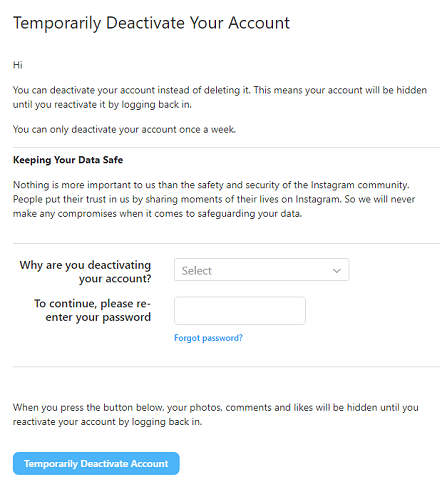Click the Hi greeting text
442x482 pixels.
[x=18, y=65]
